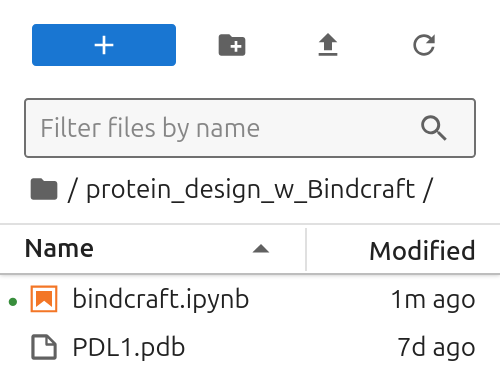Viewport: 500px width, 388px height.
Task: Click the file icon beside PDL1.pdb
Action: [x=44, y=347]
